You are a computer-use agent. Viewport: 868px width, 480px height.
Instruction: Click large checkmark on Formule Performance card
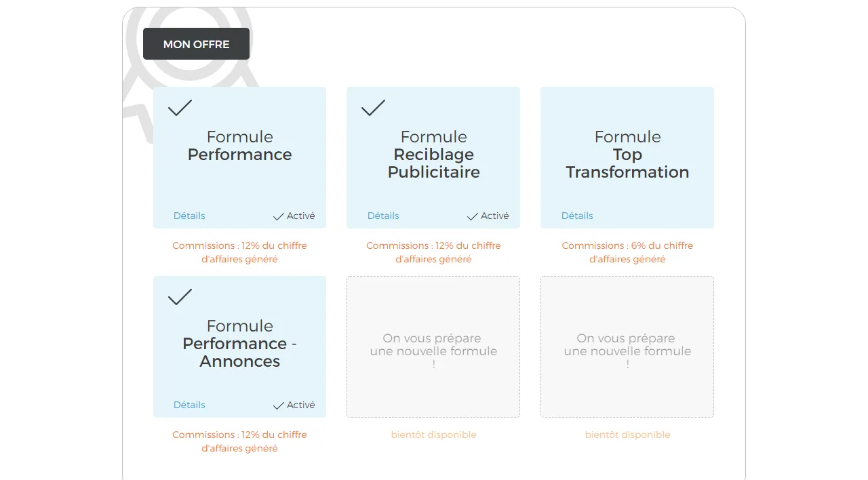pyautogui.click(x=180, y=108)
